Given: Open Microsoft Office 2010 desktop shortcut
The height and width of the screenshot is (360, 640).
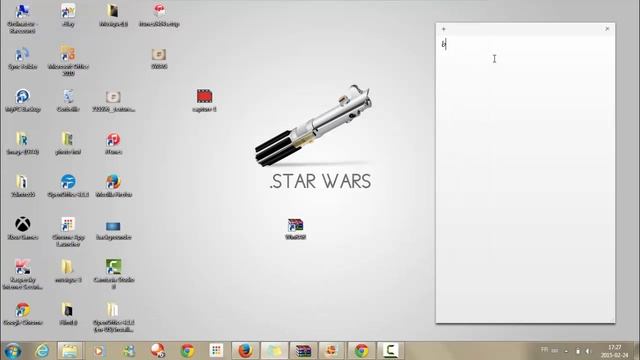Looking at the screenshot, I should (68, 60).
